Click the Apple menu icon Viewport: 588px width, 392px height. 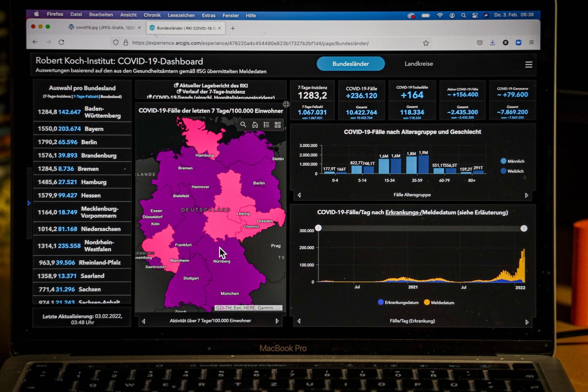tap(36, 14)
